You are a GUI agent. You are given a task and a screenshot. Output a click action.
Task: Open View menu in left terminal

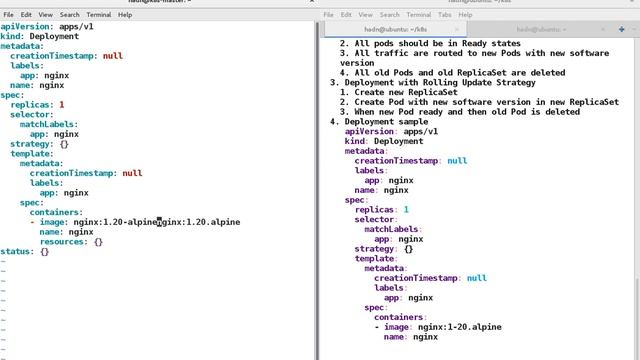tap(45, 15)
